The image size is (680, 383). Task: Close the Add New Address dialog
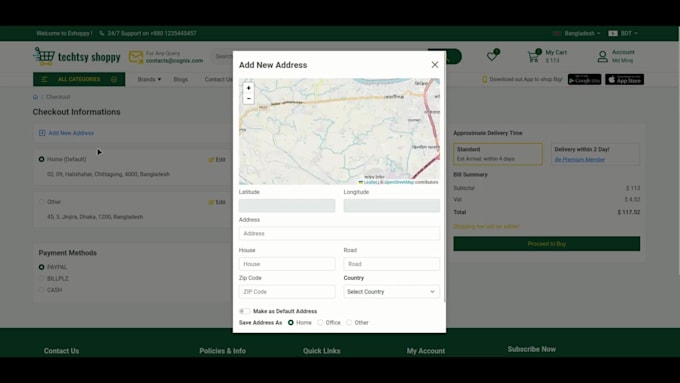(x=435, y=65)
